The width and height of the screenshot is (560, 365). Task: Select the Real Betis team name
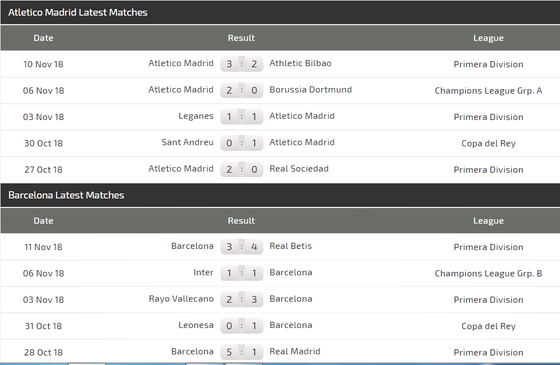point(291,246)
